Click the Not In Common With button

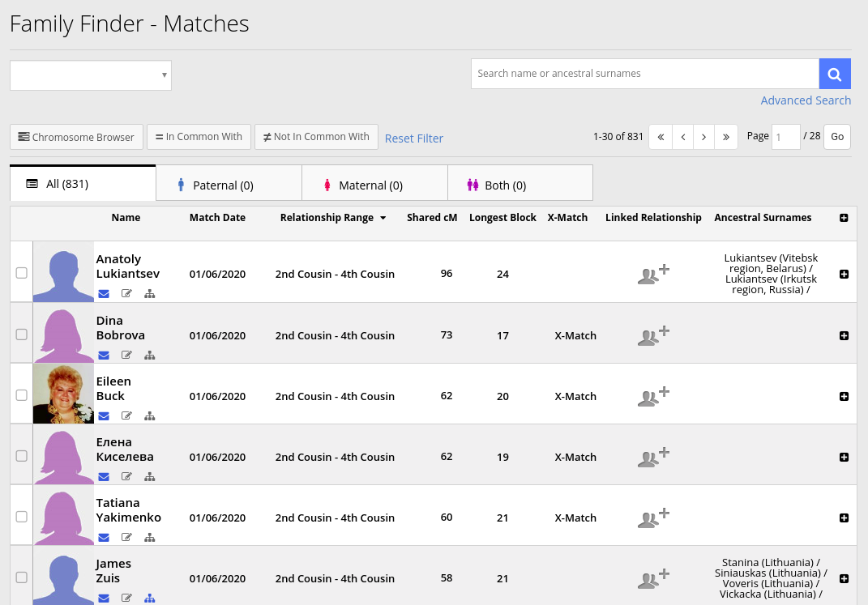coord(316,137)
